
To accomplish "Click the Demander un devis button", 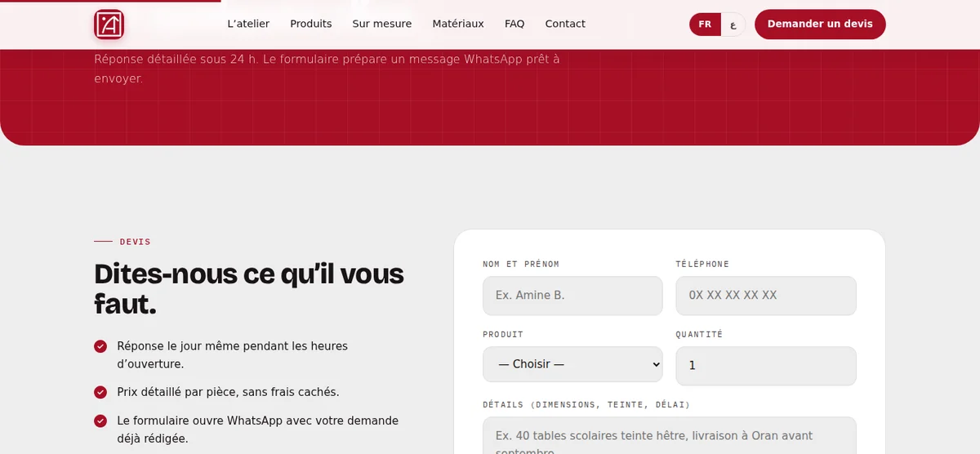I will tap(820, 24).
